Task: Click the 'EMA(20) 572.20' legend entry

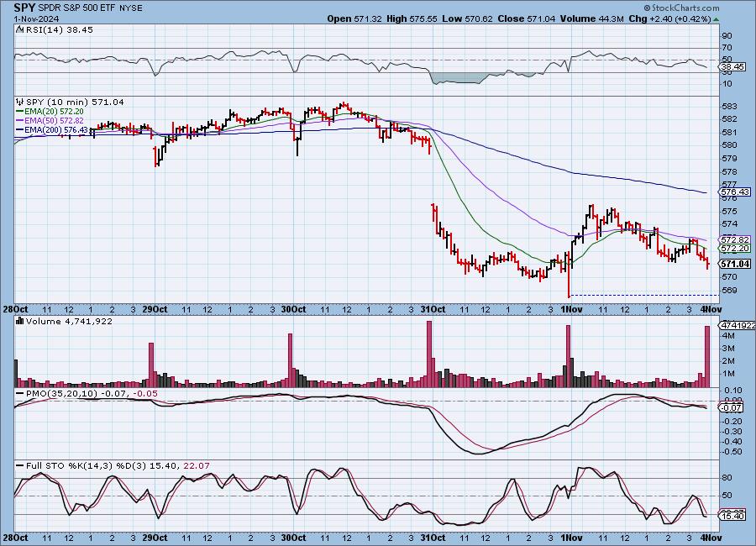Action: pyautogui.click(x=54, y=112)
